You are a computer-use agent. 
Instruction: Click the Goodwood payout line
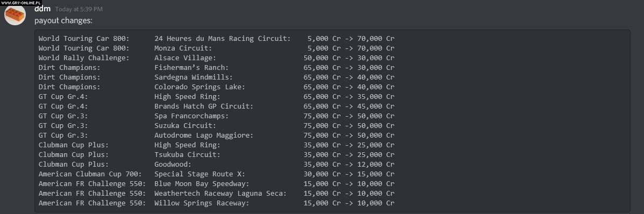(x=217, y=165)
